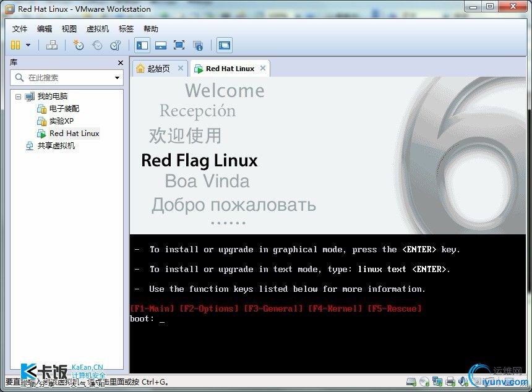Collapse the 我的电脑 tree node
The height and width of the screenshot is (392, 532).
coord(19,96)
